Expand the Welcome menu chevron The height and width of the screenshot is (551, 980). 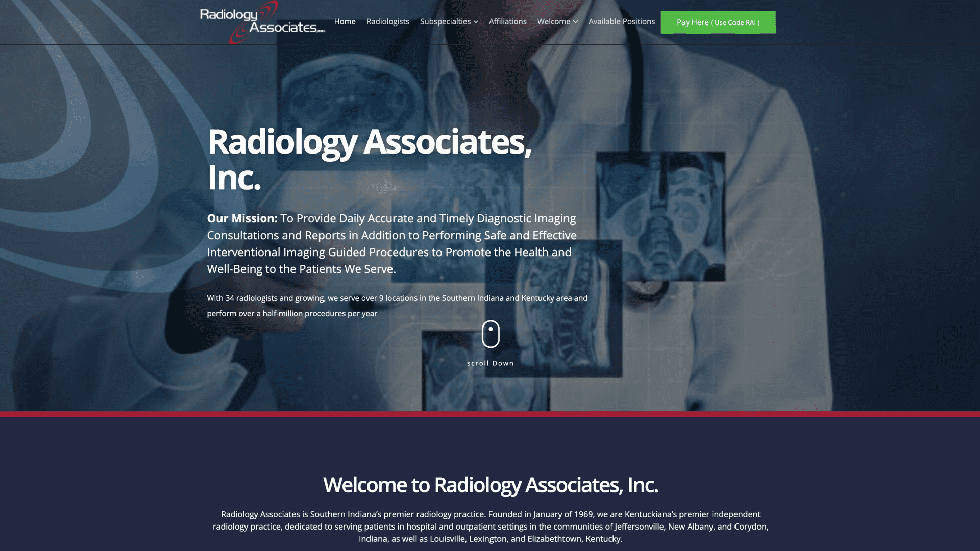[x=575, y=21]
